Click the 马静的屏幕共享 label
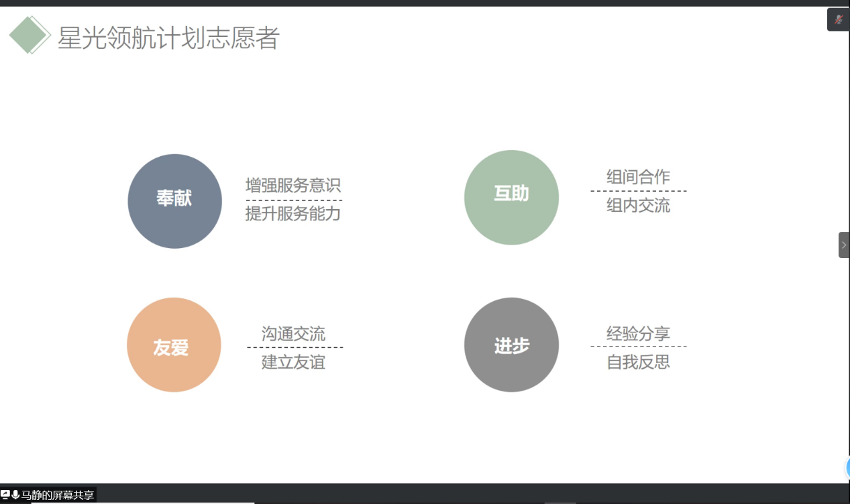850x504 pixels. tap(58, 496)
